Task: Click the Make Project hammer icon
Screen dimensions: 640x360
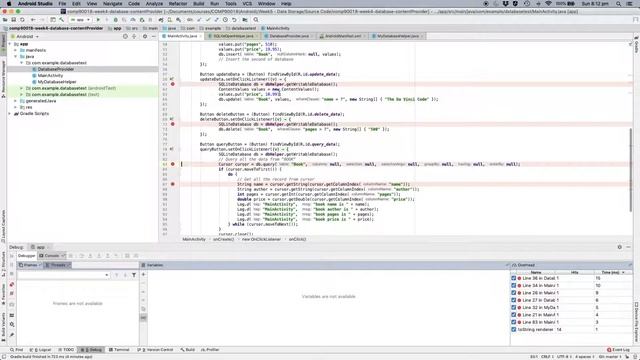Action: [x=62, y=20]
